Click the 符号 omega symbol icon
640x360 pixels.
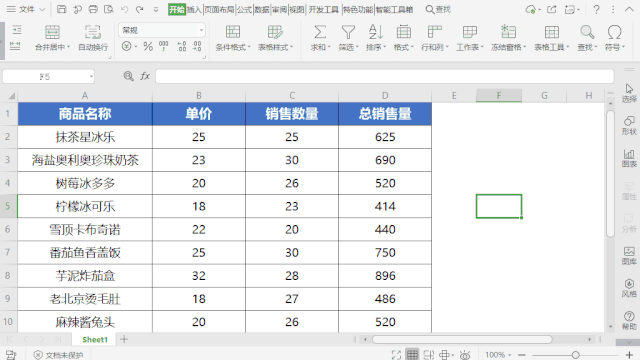pos(614,32)
